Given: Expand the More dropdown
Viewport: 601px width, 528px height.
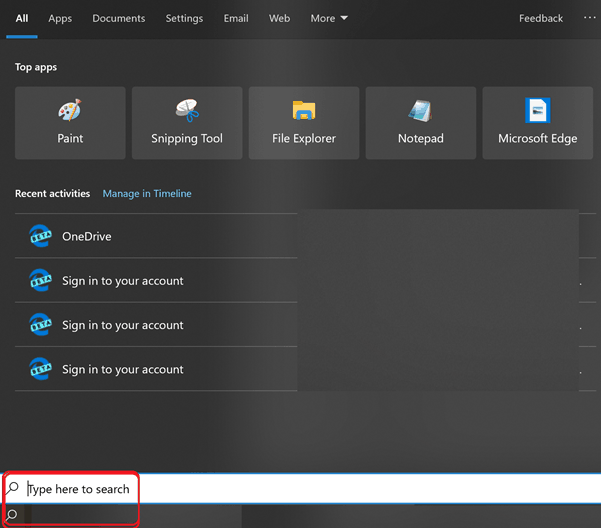Looking at the screenshot, I should pos(329,18).
